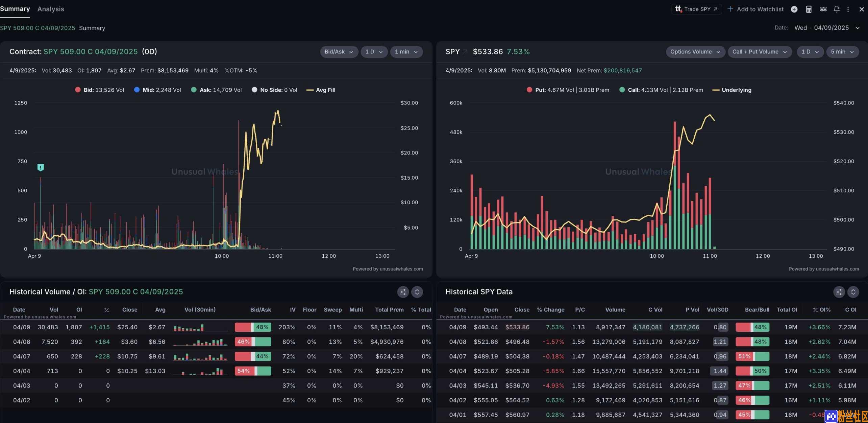The width and height of the screenshot is (868, 423).
Task: Toggle the Put volume legend series
Action: pyautogui.click(x=568, y=90)
